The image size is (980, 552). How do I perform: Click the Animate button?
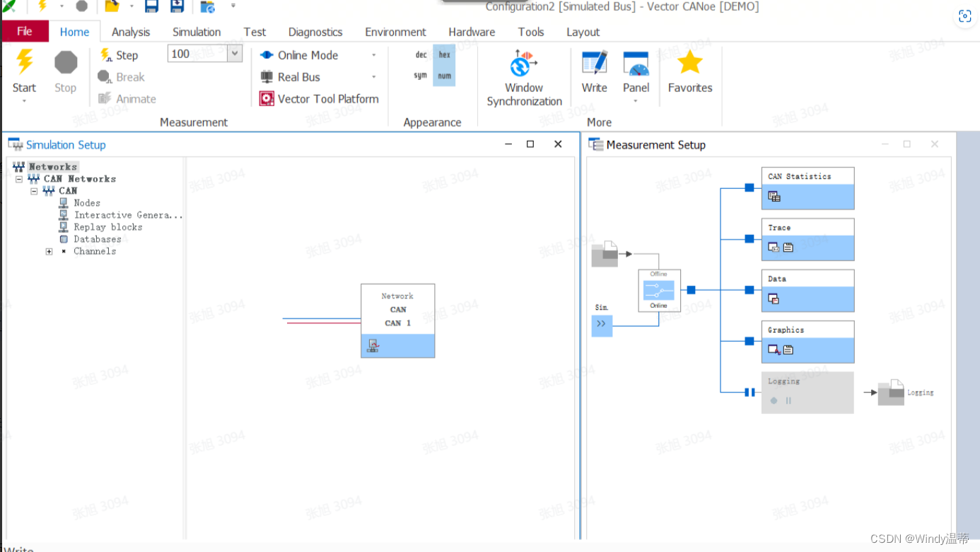pos(127,99)
